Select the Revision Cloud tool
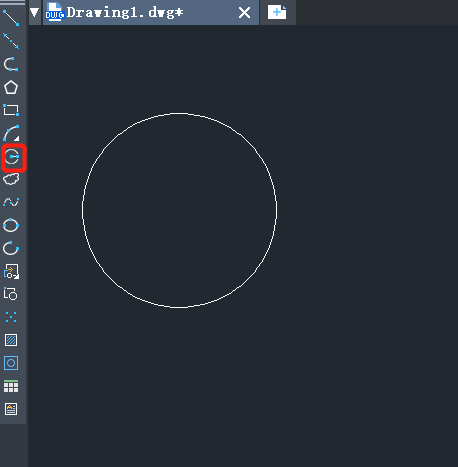Viewport: 458px width, 467px height. tap(11, 179)
